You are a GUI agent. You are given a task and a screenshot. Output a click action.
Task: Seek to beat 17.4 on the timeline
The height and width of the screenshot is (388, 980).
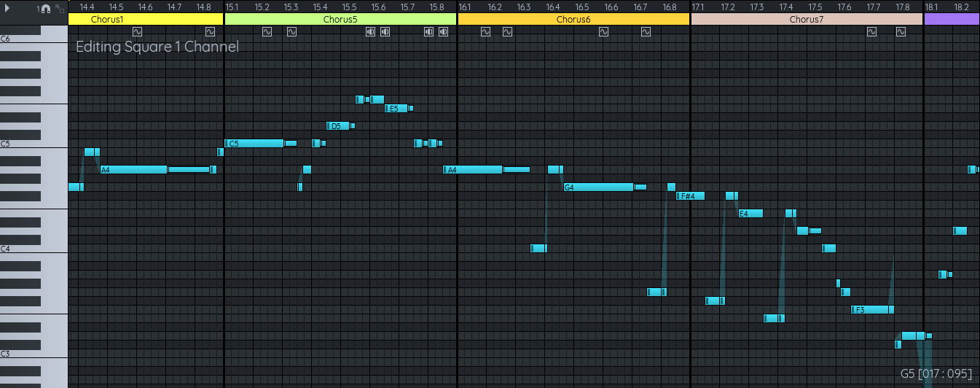click(x=786, y=7)
